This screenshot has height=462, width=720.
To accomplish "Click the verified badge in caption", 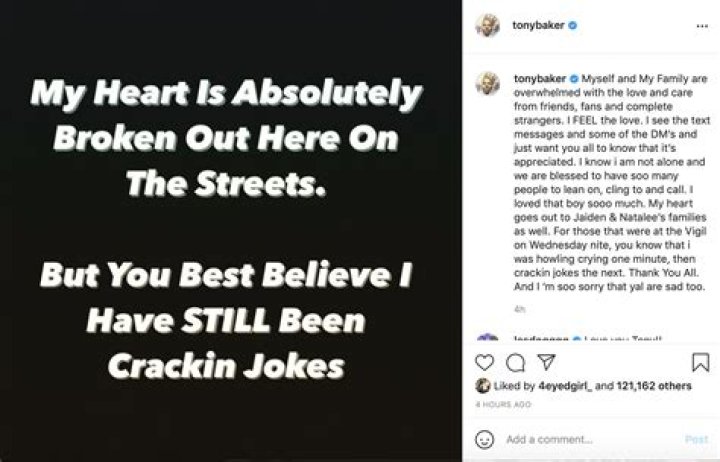I will click(x=574, y=79).
